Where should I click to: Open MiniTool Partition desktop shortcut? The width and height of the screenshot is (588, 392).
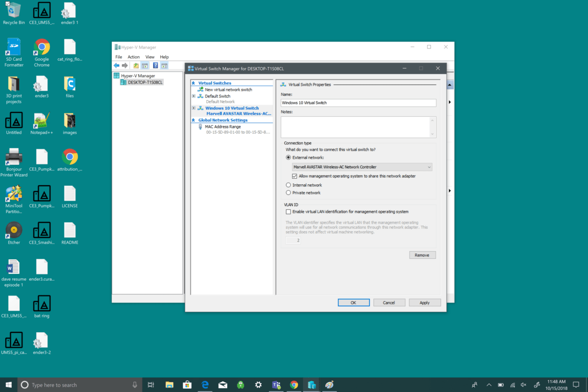click(x=14, y=199)
